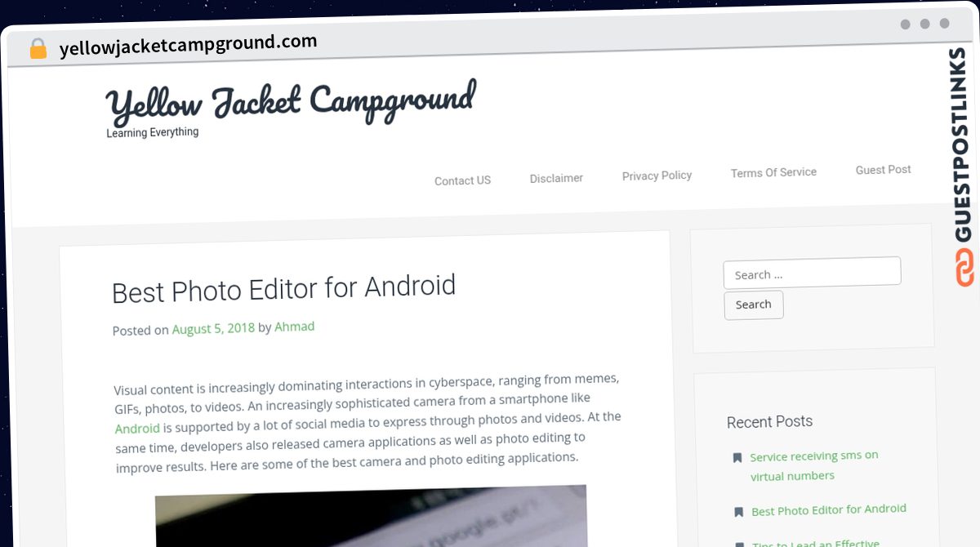Viewport: 980px width, 547px height.
Task: Open author Ahmad's profile link
Action: (294, 327)
